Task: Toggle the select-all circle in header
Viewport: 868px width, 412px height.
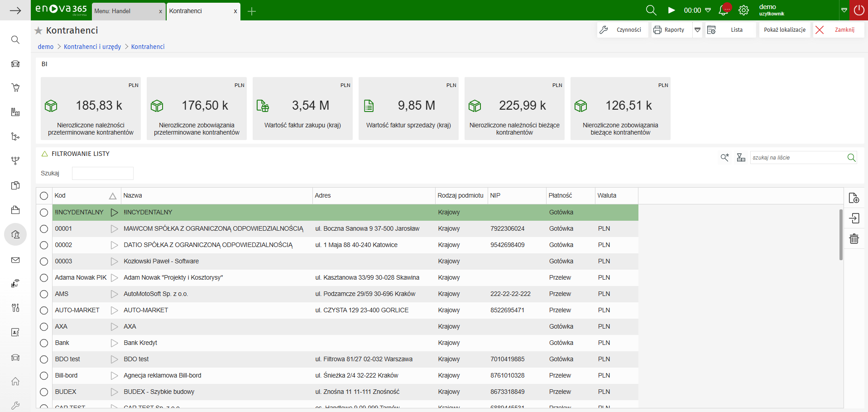Action: coord(44,196)
